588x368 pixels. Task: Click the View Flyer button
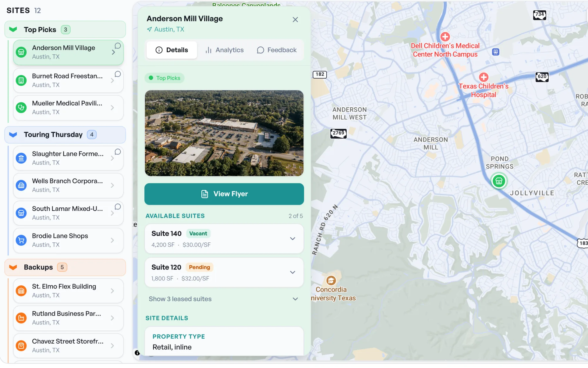coord(224,194)
